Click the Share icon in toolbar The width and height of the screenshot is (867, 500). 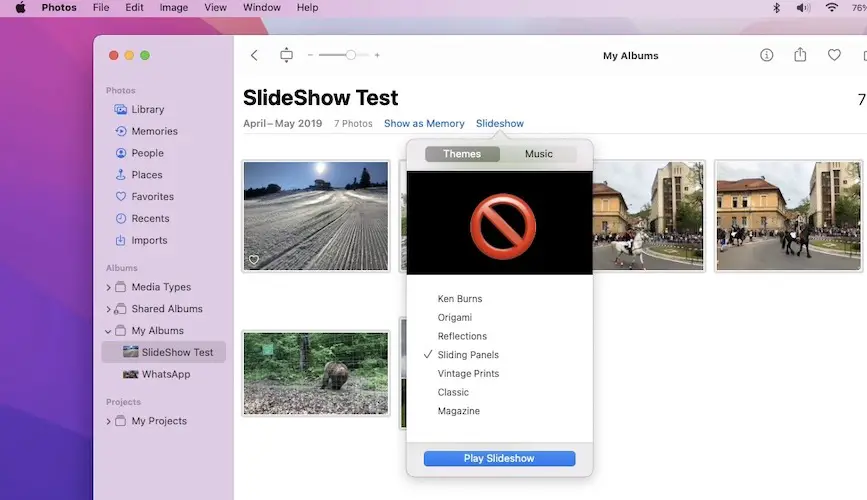(x=800, y=56)
